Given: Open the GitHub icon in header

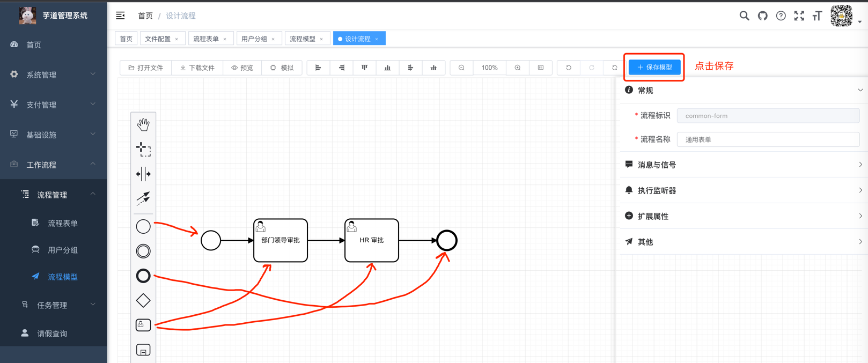Looking at the screenshot, I should coord(762,16).
